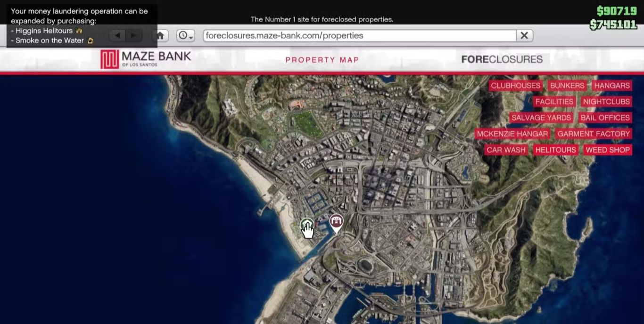The height and width of the screenshot is (324, 644).
Task: Open the Property Map tab
Action: coord(322,60)
